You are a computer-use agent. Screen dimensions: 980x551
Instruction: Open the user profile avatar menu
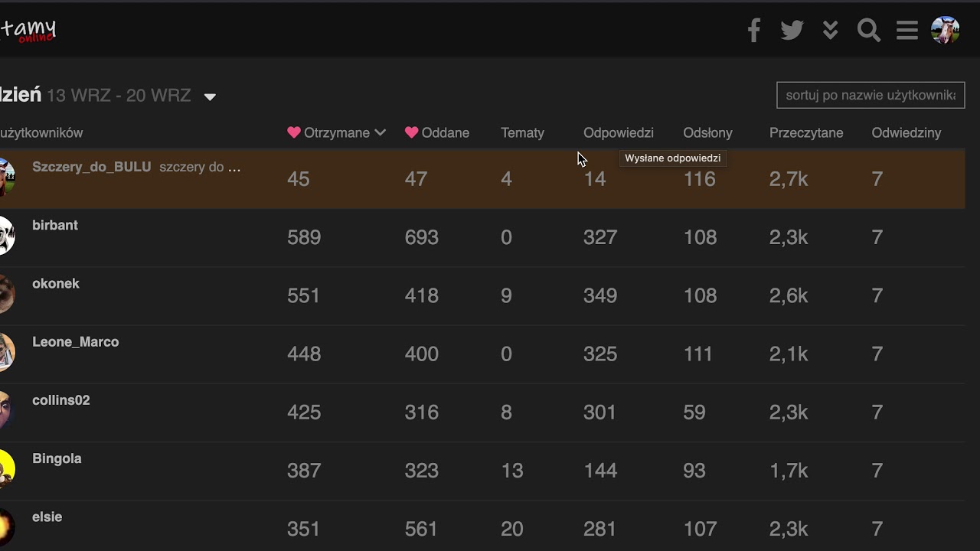pyautogui.click(x=945, y=31)
